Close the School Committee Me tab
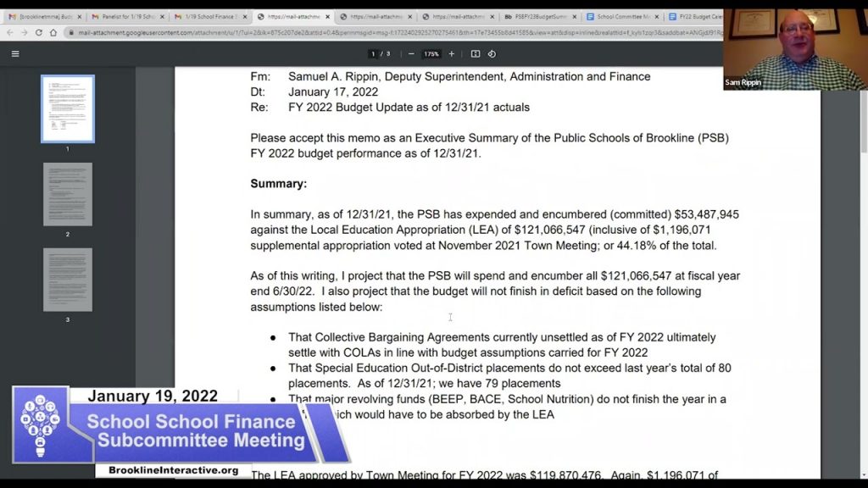The image size is (868, 488). 657,17
